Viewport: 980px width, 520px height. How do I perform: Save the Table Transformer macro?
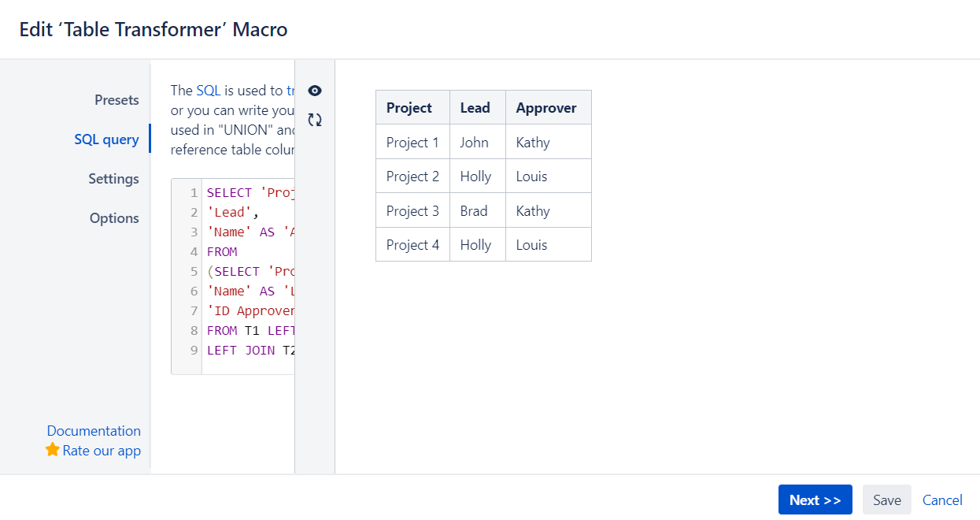click(x=886, y=500)
